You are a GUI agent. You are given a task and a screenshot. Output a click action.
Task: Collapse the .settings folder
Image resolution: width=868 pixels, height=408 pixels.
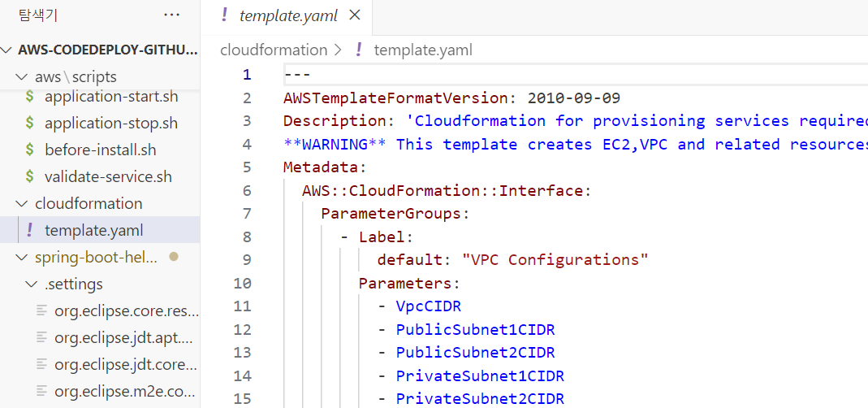pos(31,284)
